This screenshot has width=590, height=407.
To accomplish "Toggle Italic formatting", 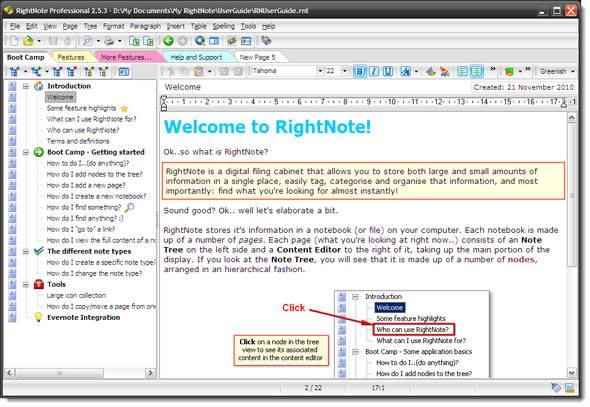I will pyautogui.click(x=374, y=71).
